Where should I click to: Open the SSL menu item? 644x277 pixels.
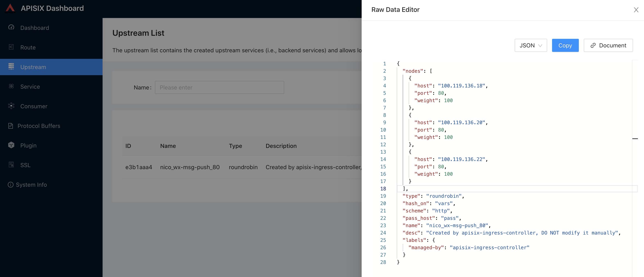(51, 165)
